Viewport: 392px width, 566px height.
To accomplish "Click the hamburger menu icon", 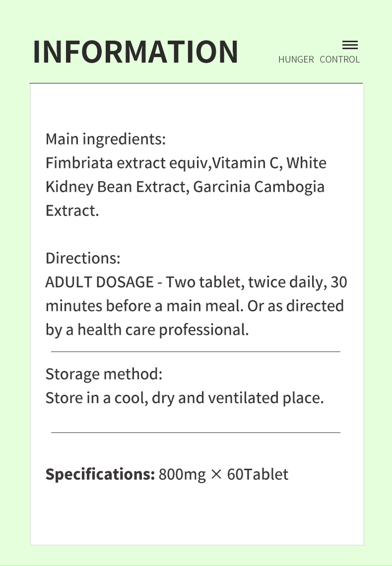I will (350, 45).
